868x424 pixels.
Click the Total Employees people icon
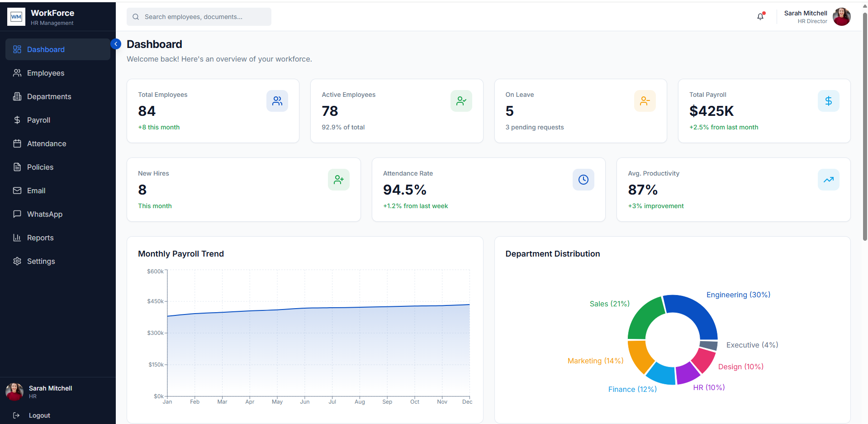[277, 101]
